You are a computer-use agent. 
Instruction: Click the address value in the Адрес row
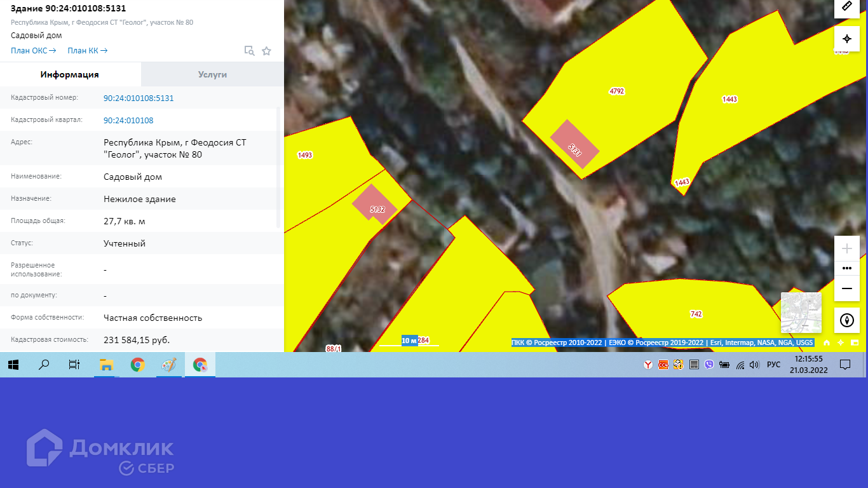pyautogui.click(x=175, y=148)
